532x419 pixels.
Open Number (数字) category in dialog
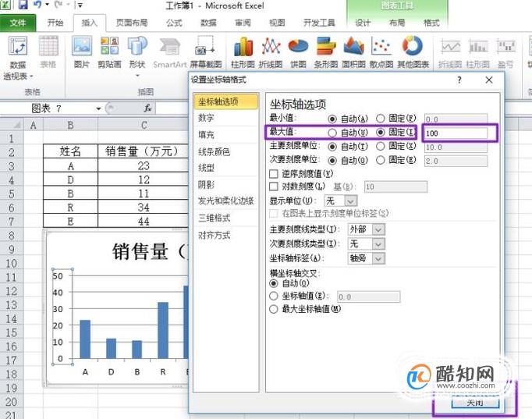coord(226,118)
